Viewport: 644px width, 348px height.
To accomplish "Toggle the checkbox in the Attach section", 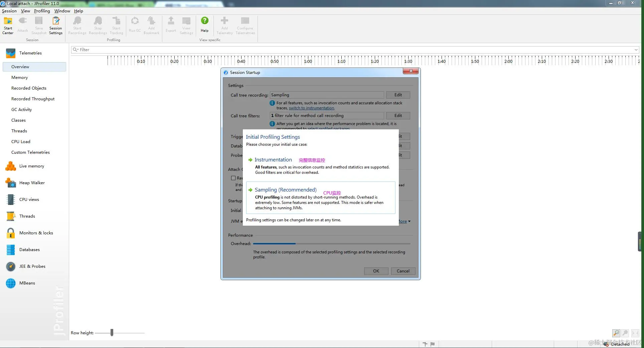I will point(233,178).
